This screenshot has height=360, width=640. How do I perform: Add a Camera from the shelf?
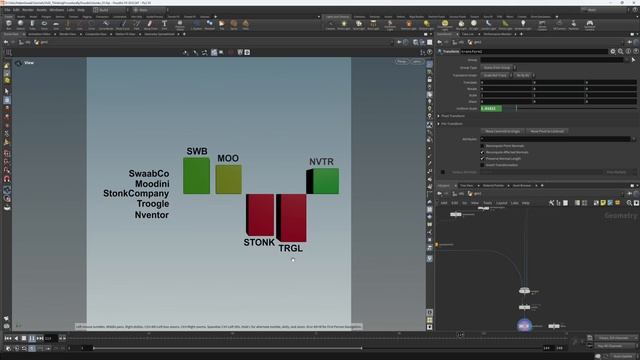(330, 25)
